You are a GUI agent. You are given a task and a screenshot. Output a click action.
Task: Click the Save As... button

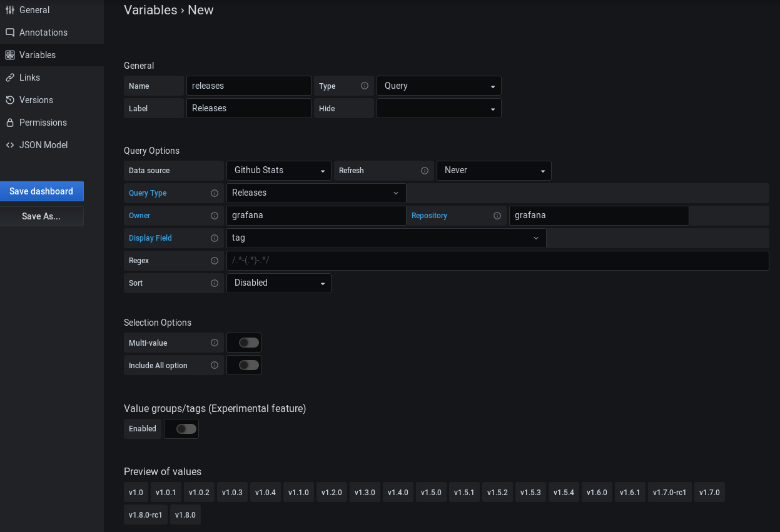(41, 216)
